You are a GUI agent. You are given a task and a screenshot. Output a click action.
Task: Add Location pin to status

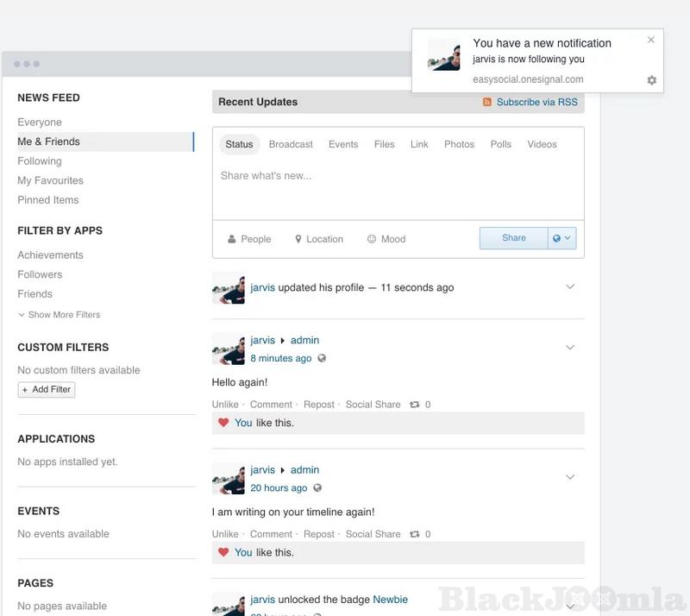pyautogui.click(x=298, y=239)
